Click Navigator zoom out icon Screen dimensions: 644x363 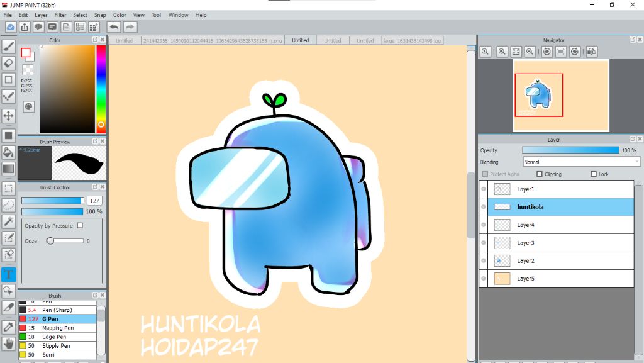[530, 52]
